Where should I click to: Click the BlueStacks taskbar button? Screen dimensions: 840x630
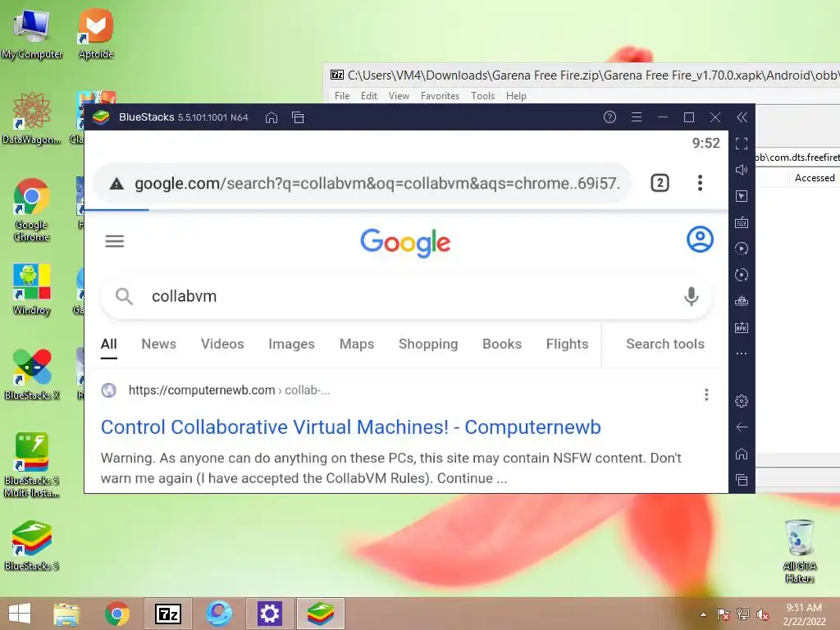(x=321, y=614)
